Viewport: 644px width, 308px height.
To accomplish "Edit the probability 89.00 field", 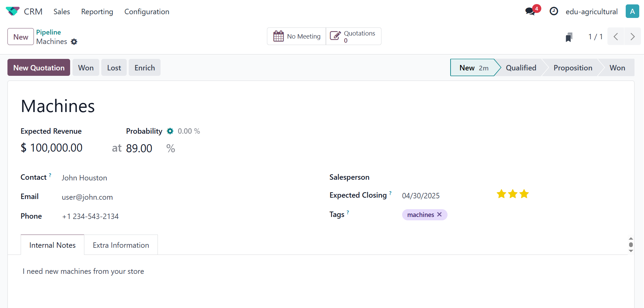I will click(x=139, y=148).
